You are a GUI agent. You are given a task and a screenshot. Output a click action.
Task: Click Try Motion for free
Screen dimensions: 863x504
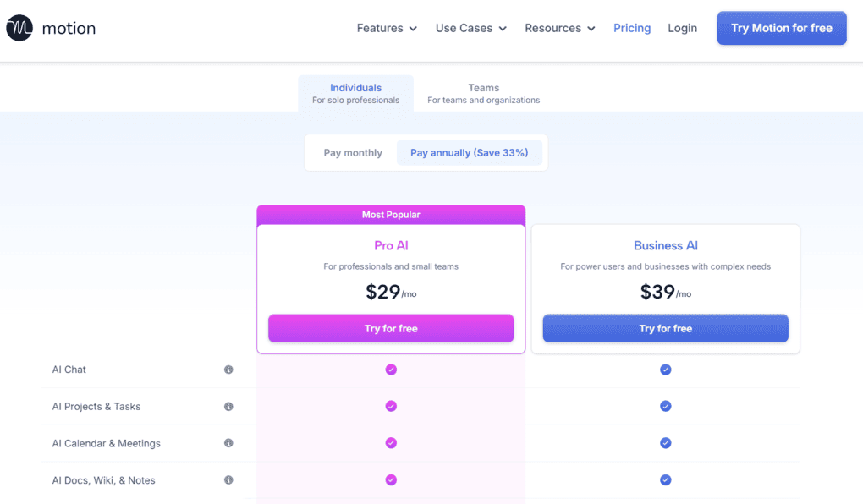pyautogui.click(x=781, y=28)
